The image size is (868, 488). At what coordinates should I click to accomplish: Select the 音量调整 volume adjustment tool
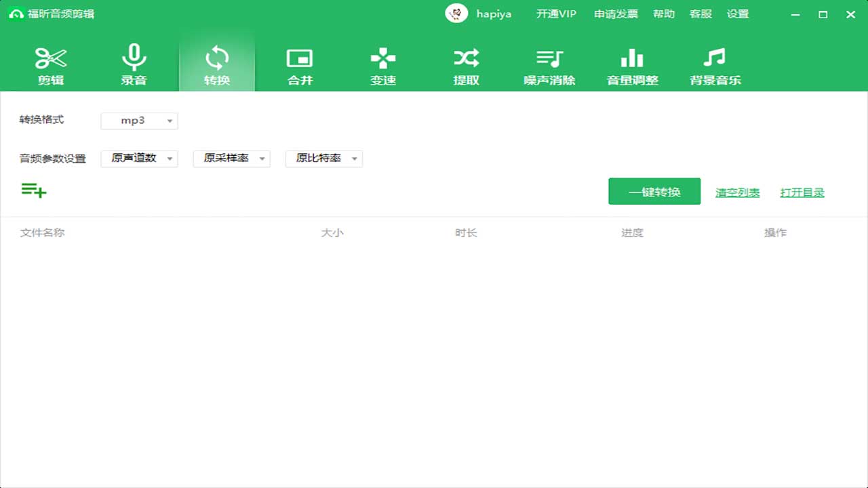[x=632, y=64]
